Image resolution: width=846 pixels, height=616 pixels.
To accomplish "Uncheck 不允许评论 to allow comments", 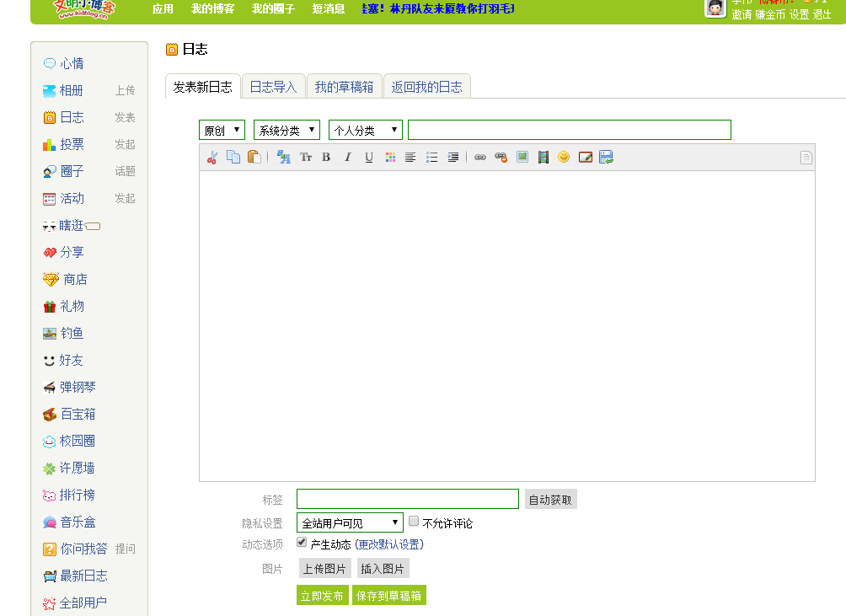I will (x=413, y=521).
